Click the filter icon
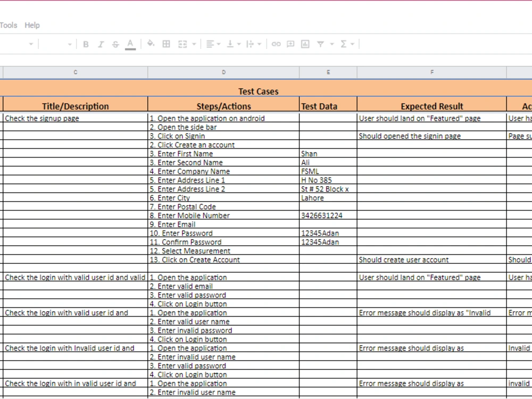This screenshot has height=399, width=532. pos(320,44)
